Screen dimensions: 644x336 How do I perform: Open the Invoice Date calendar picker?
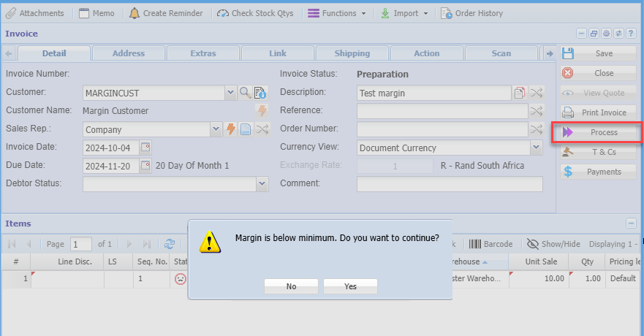point(145,148)
